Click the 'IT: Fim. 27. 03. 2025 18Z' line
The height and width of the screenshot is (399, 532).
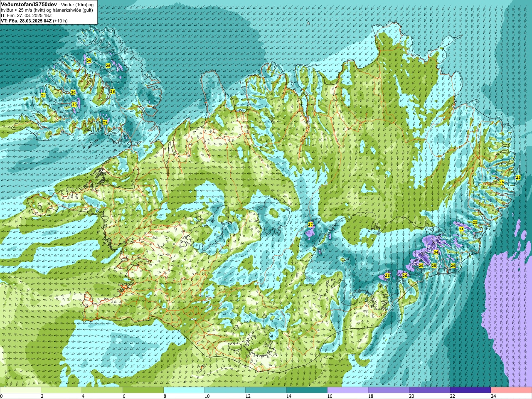click(x=26, y=15)
